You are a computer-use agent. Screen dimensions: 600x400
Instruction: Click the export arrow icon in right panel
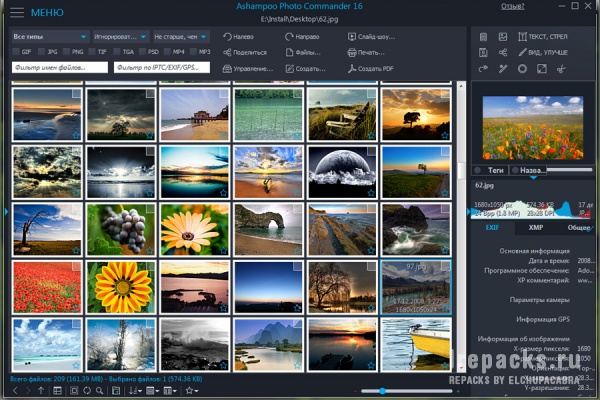tap(483, 69)
